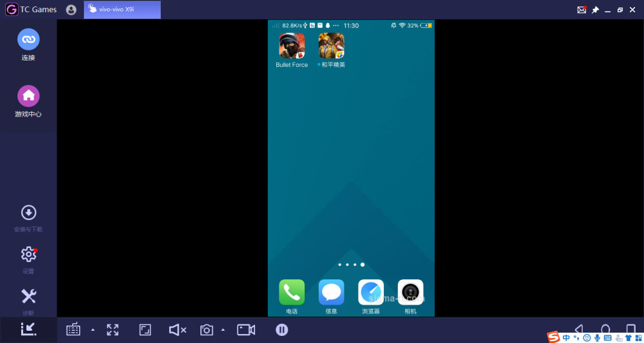This screenshot has height=343, width=644.
Task: Open the 相机 camera app
Action: [x=410, y=292]
